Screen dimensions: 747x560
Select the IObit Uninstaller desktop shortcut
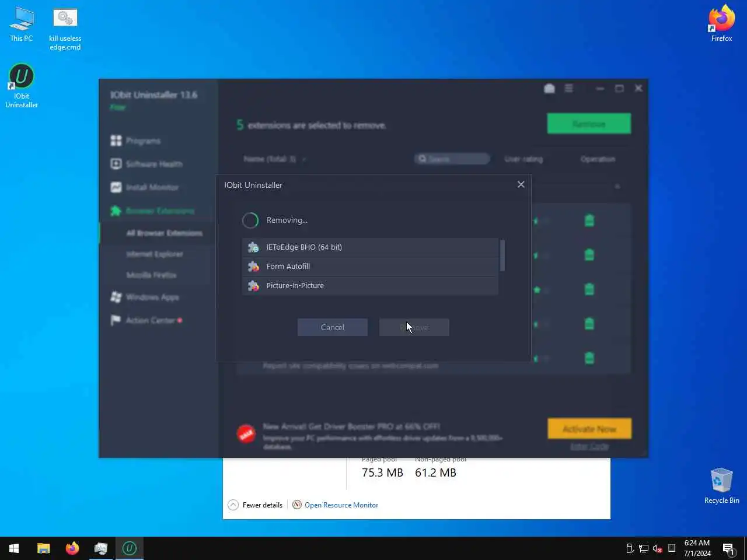coord(22,86)
